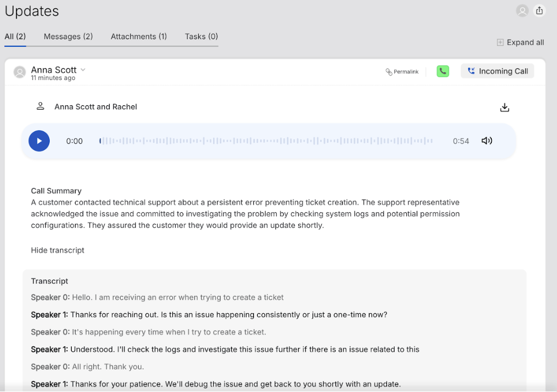Viewport: 557px width, 392px height.
Task: Switch to the All (2) tab
Action: coord(15,36)
